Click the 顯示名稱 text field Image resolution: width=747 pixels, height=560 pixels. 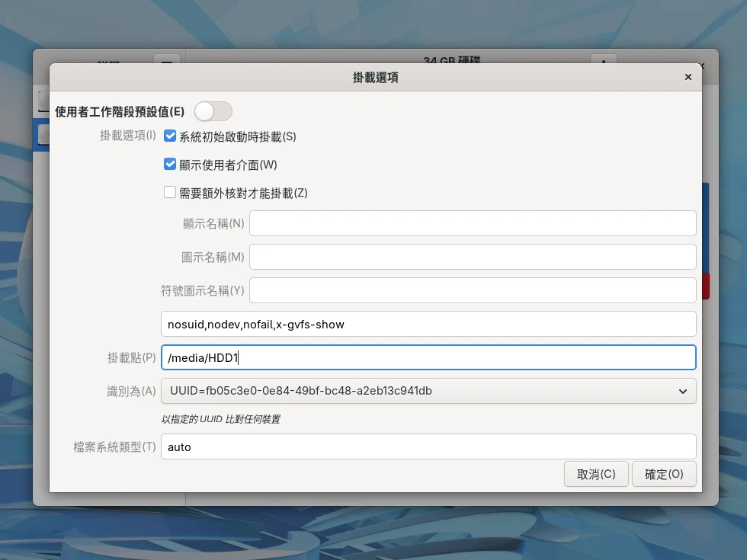(472, 223)
